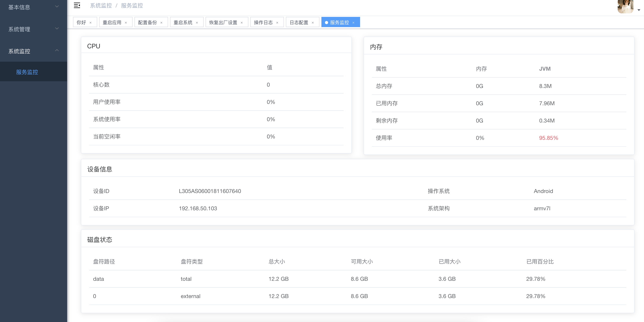
Task: Close the 日志配置 tab with its x
Action: click(x=313, y=23)
